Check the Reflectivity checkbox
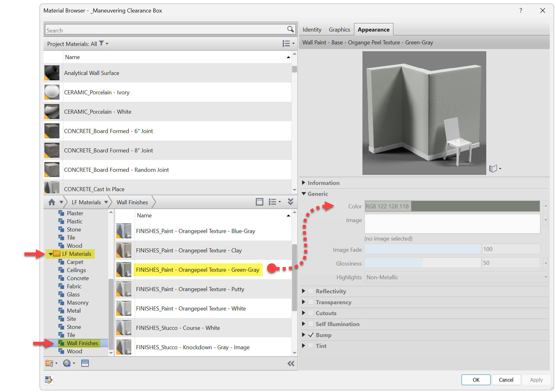 coord(311,291)
